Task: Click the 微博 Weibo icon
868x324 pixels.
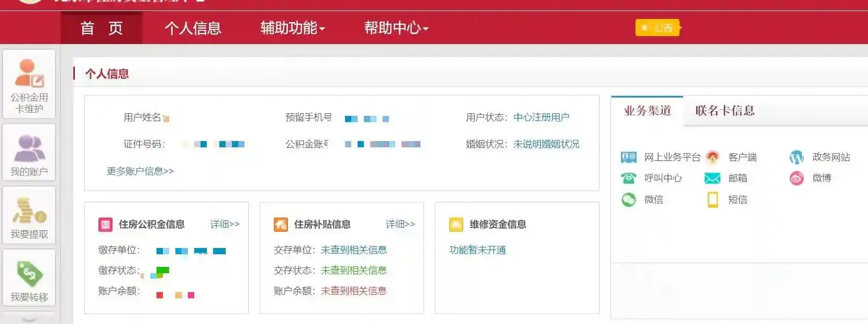Action: (796, 178)
